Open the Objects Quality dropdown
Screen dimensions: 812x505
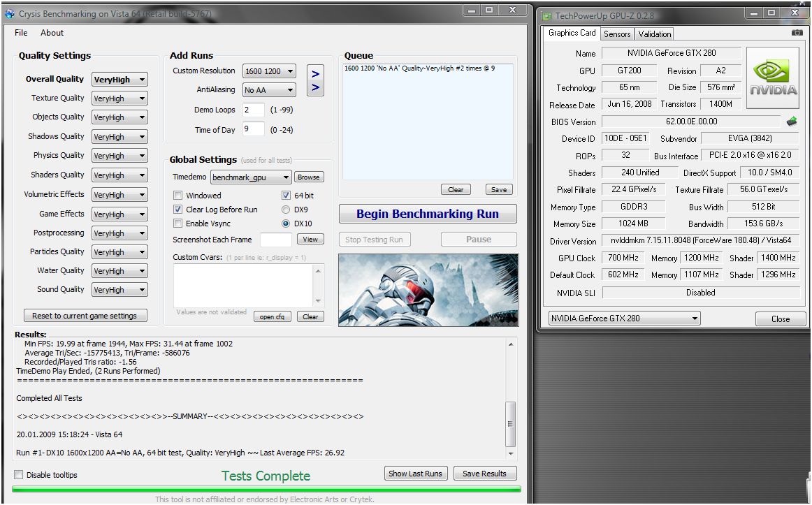pyautogui.click(x=119, y=117)
